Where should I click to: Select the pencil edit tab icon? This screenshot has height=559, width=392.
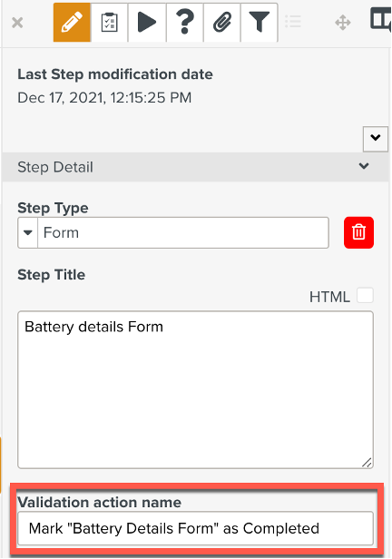coord(72,23)
